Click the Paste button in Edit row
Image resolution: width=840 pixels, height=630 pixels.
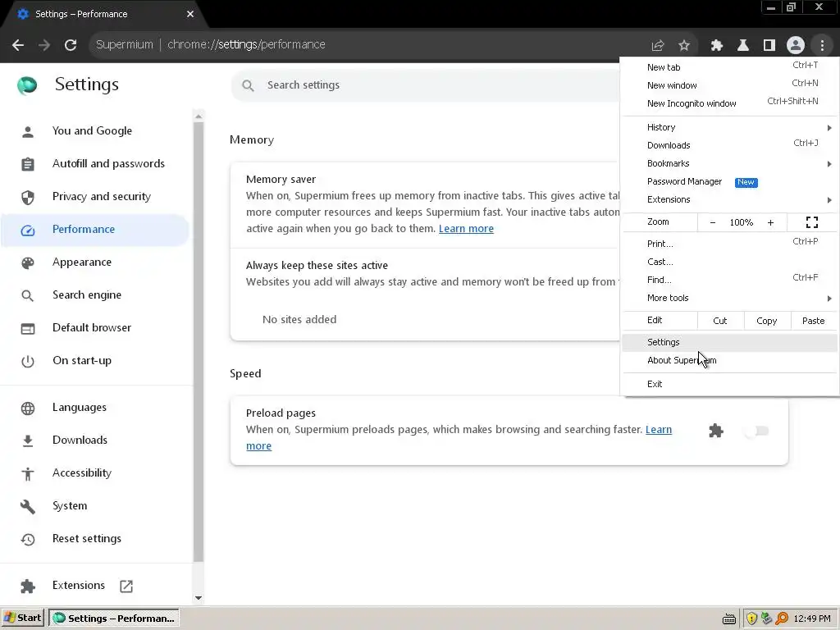813,321
